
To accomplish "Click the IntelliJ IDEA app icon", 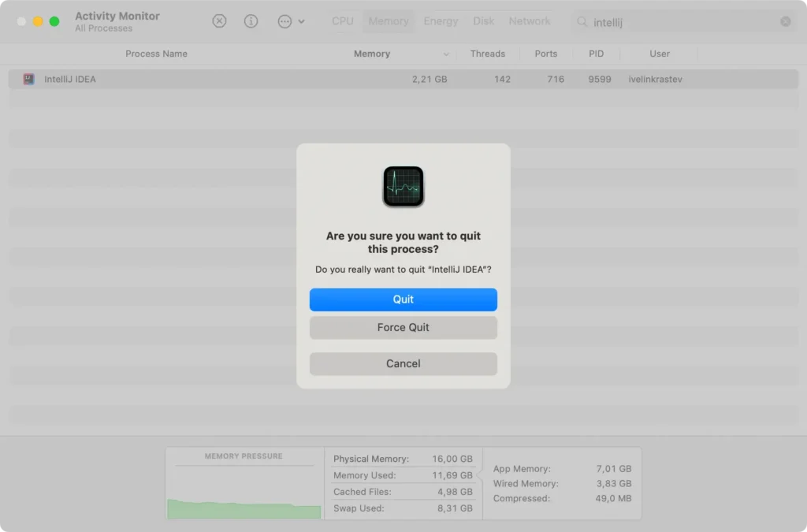I will (29, 80).
